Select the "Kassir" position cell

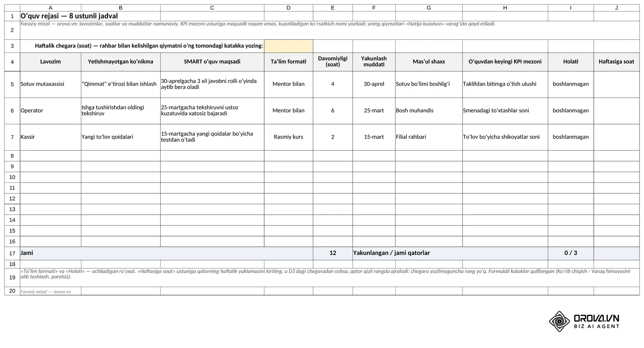pos(50,137)
